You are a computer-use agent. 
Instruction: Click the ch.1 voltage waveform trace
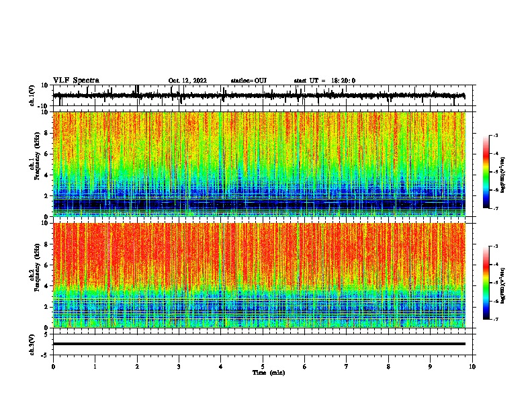(259, 95)
